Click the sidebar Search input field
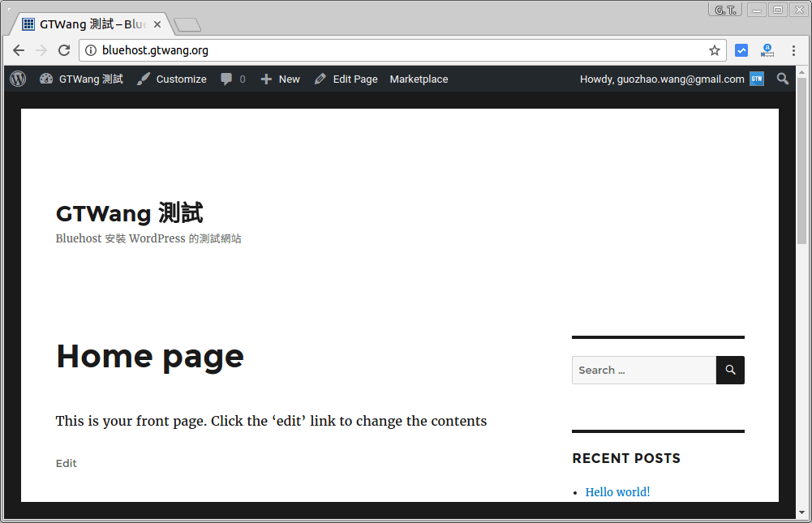 click(643, 370)
